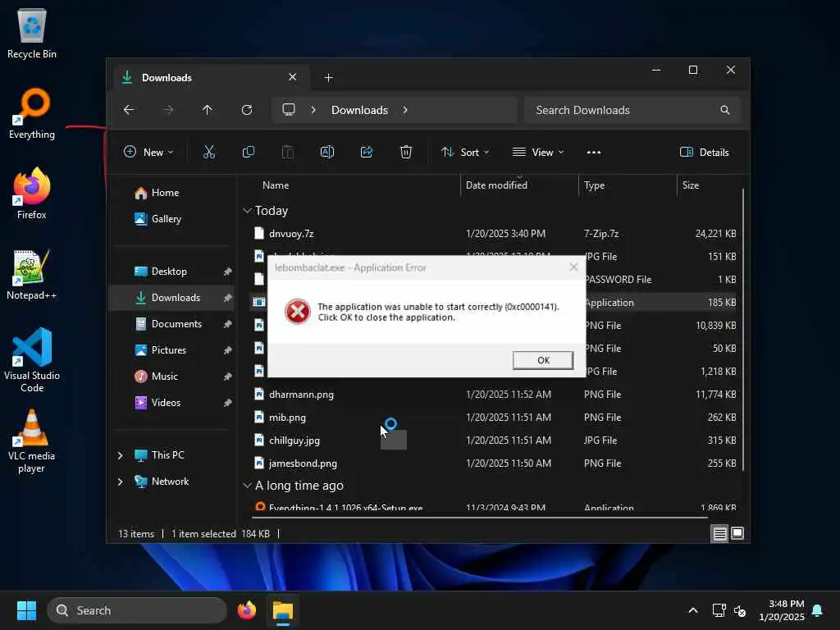Collapse the Today group
The height and width of the screenshot is (630, 840).
pyautogui.click(x=247, y=211)
